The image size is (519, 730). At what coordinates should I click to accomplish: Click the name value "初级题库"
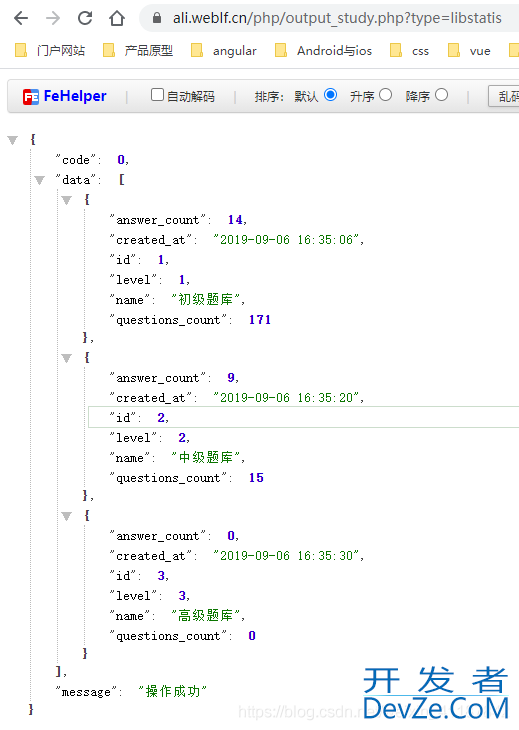point(206,299)
